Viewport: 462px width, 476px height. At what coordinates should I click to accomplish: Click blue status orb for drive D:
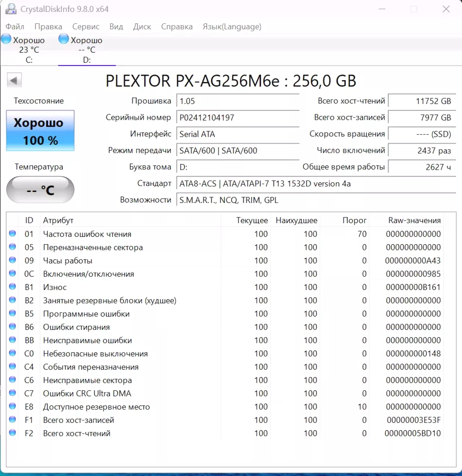[64, 39]
